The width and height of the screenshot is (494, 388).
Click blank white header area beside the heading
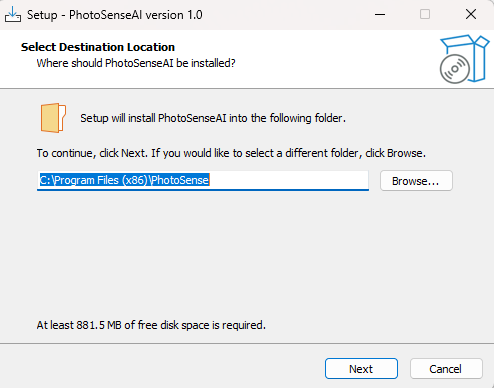pos(333,57)
